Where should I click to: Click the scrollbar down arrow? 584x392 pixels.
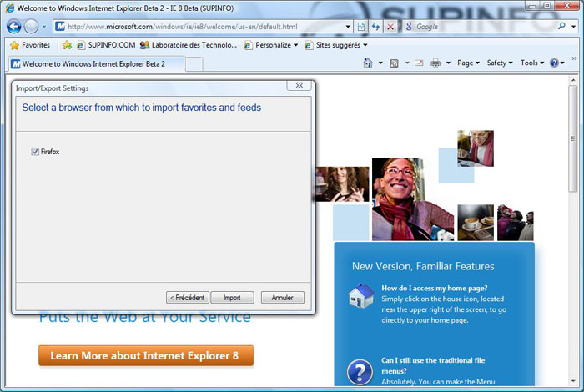tap(572, 381)
